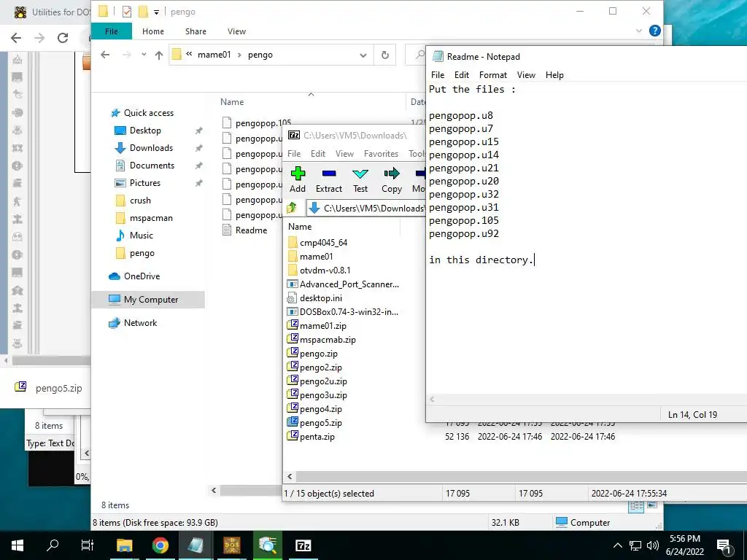Open recent locations dropdown in Explorer
The width and height of the screenshot is (747, 560).
tap(144, 55)
